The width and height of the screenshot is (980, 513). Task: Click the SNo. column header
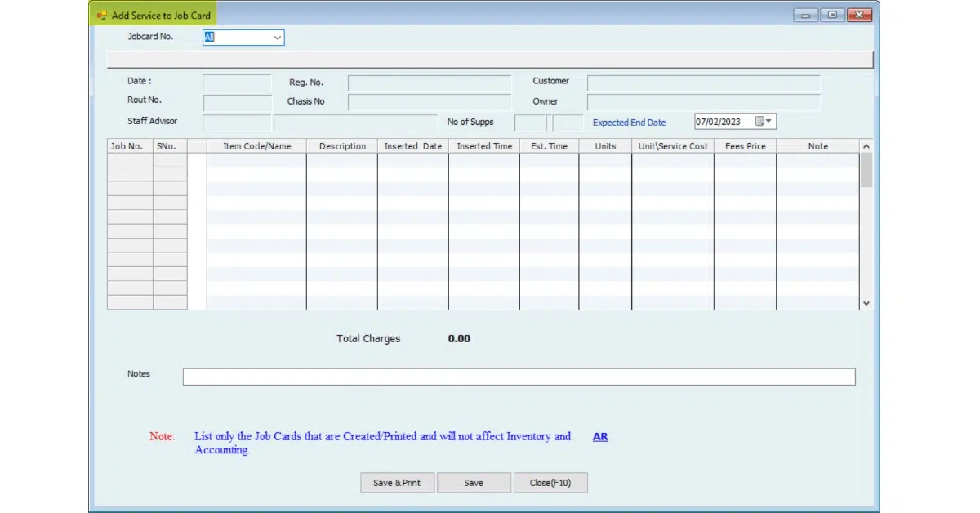click(170, 146)
